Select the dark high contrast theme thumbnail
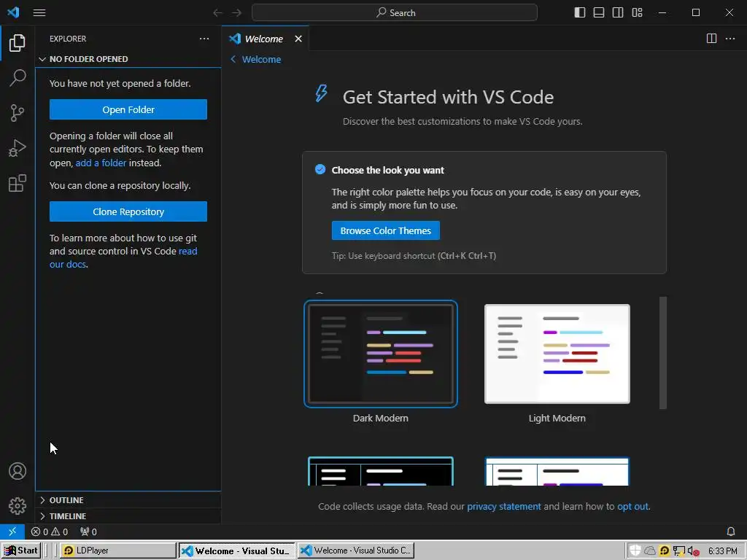Screen dimensions: 747x560 (x=381, y=472)
